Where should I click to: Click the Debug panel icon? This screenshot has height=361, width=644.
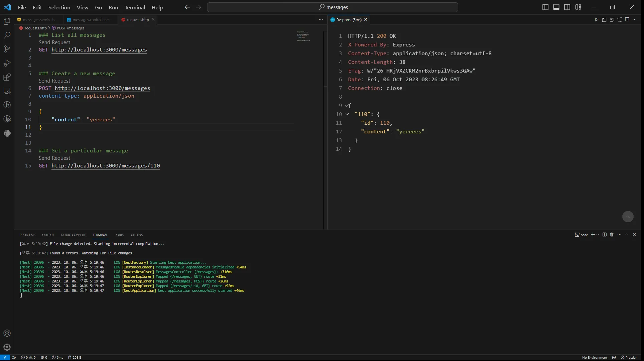(x=7, y=63)
